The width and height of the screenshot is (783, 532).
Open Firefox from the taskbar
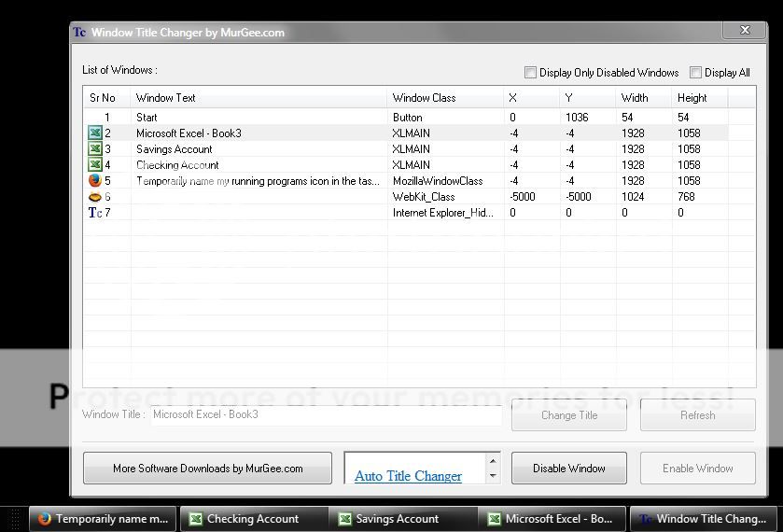pyautogui.click(x=103, y=519)
